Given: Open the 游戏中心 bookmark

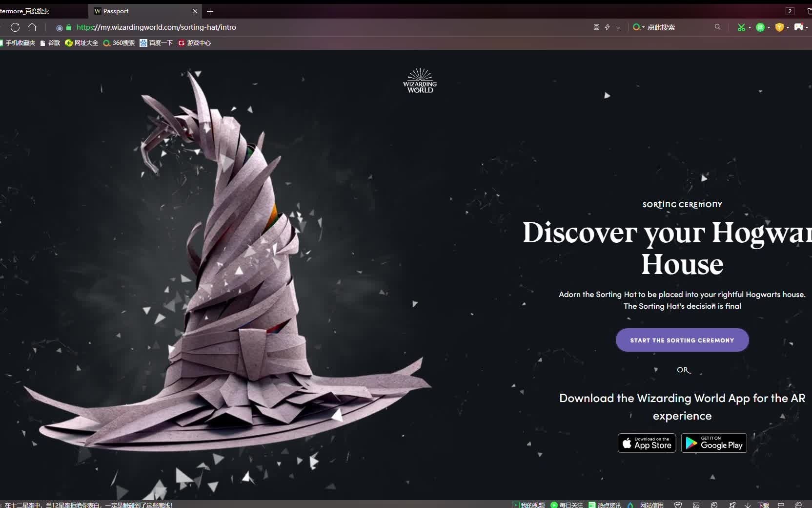Looking at the screenshot, I should [194, 43].
